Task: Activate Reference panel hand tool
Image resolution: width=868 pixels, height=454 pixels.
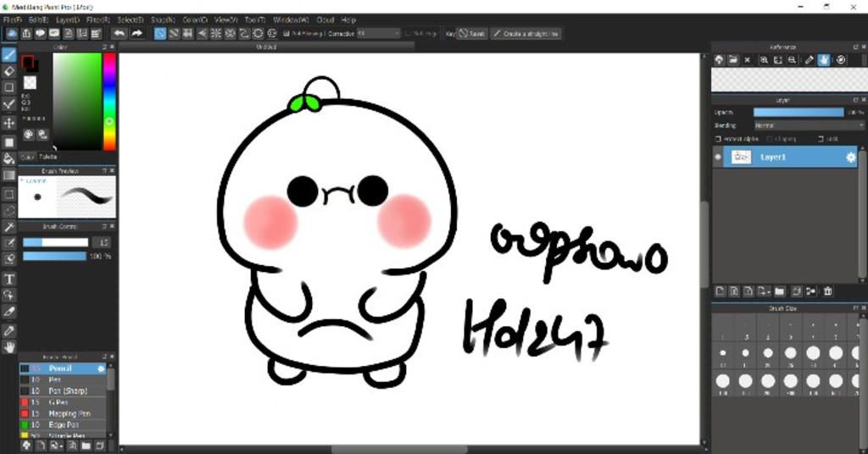Action: point(824,60)
